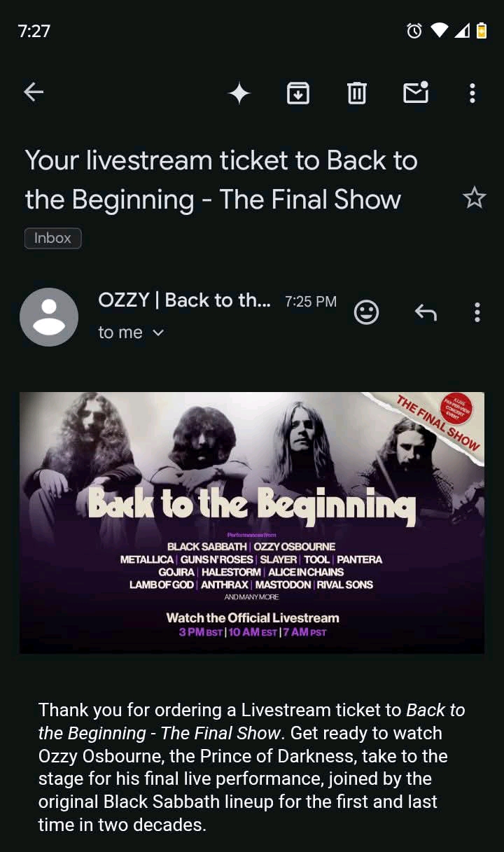Tap the Inbox label chip
Viewport: 504px width, 852px height.
point(53,238)
